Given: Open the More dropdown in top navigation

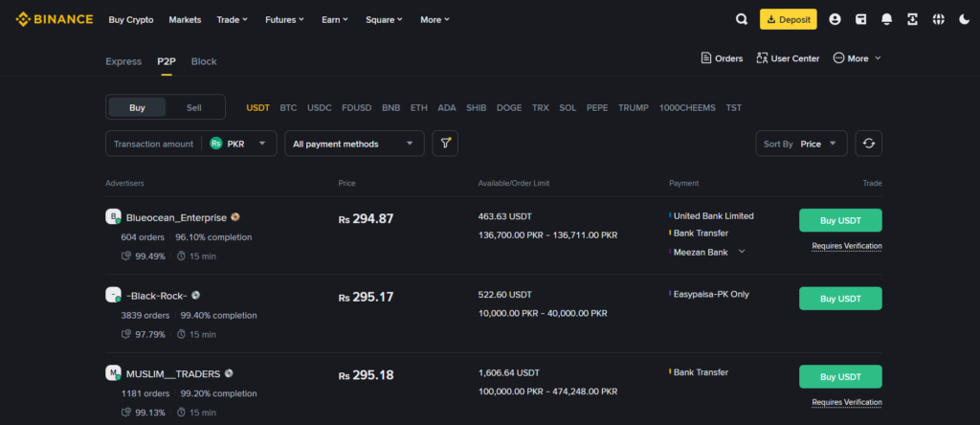Looking at the screenshot, I should (435, 19).
